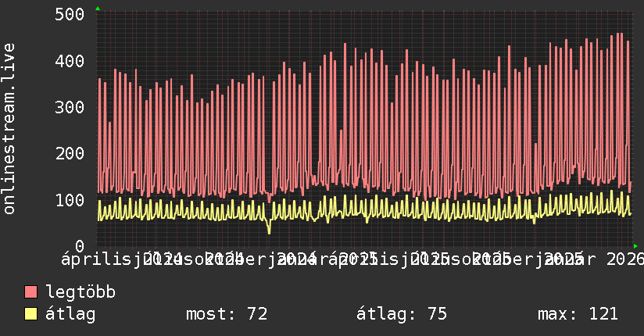Click the y-axis label 100
This screenshot has width=644, height=336.
coord(70,200)
